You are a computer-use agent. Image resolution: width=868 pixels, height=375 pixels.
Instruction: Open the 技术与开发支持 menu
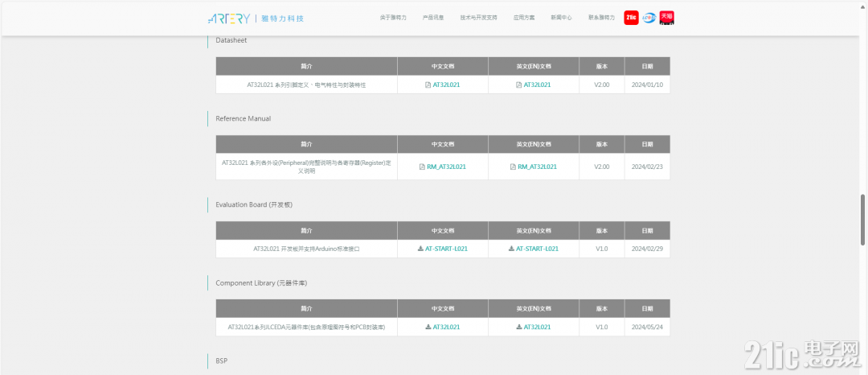point(478,18)
